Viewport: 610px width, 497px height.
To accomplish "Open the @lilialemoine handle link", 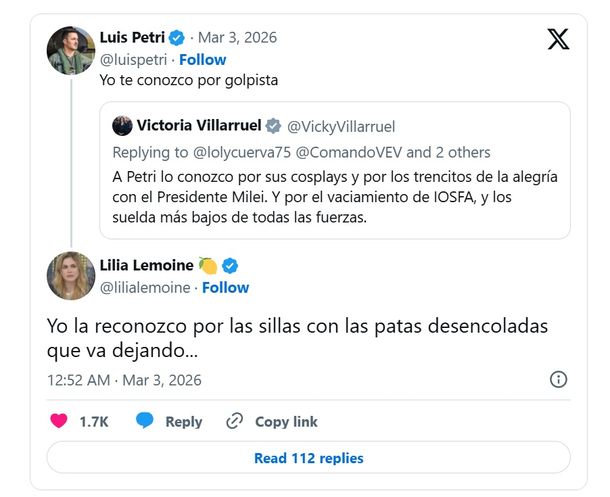I will click(145, 288).
